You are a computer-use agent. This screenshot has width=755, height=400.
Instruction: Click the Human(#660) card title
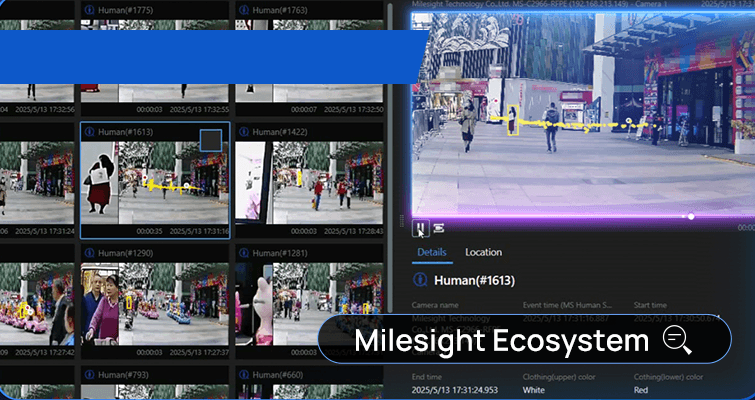[276, 374]
